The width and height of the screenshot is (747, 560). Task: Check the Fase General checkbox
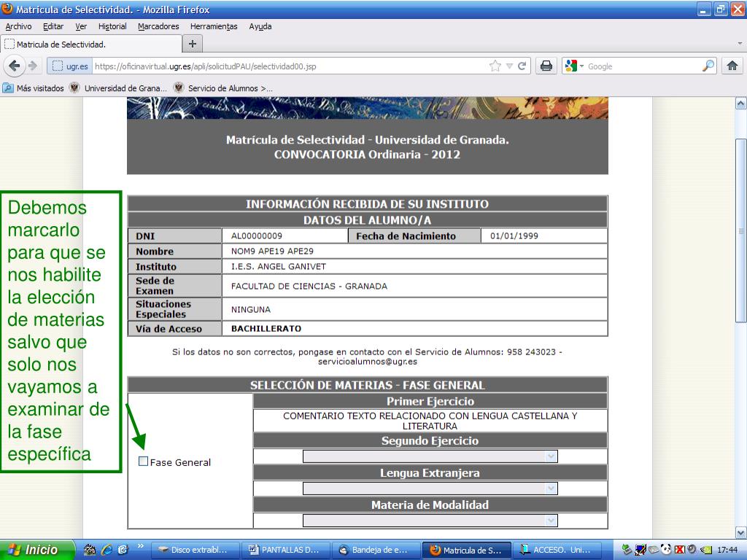click(143, 461)
